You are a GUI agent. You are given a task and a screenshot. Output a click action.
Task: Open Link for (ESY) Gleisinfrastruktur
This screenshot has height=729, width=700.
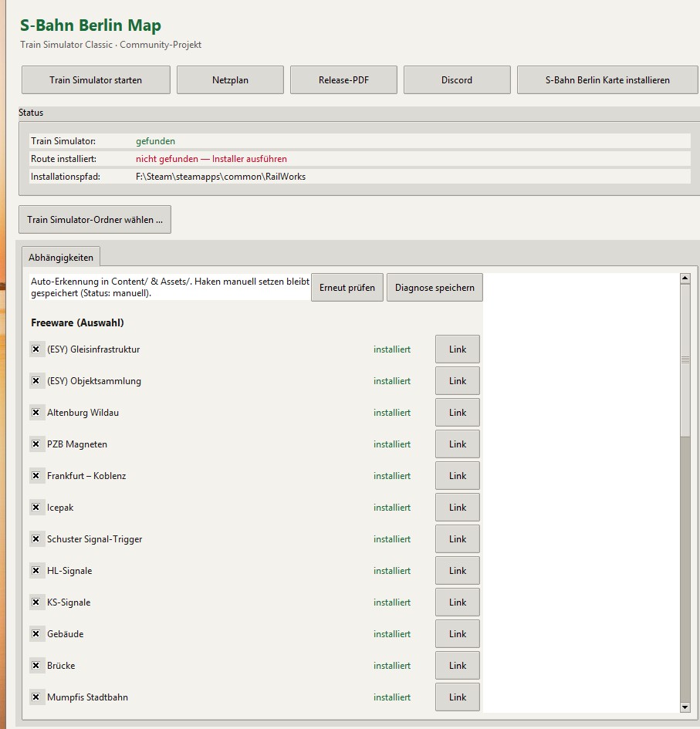pos(458,349)
